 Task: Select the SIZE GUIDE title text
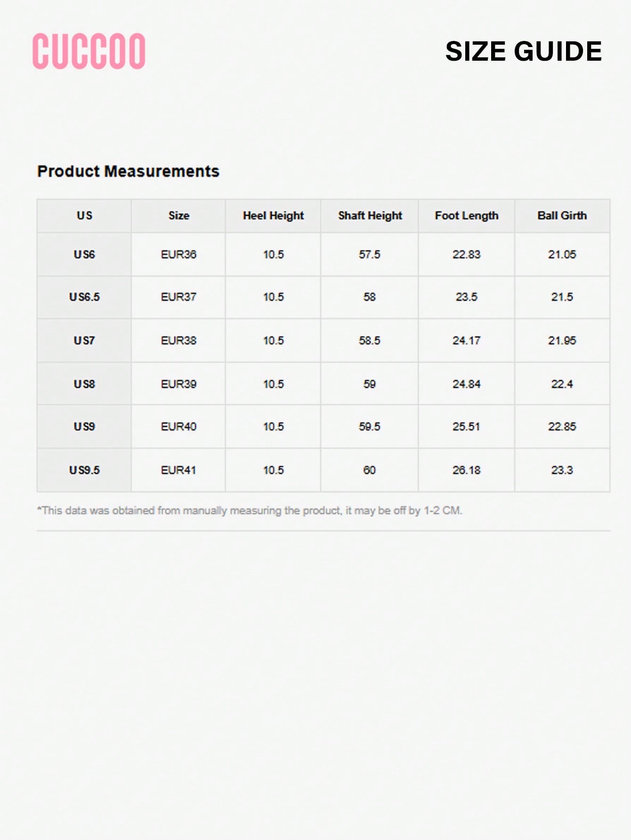[524, 51]
